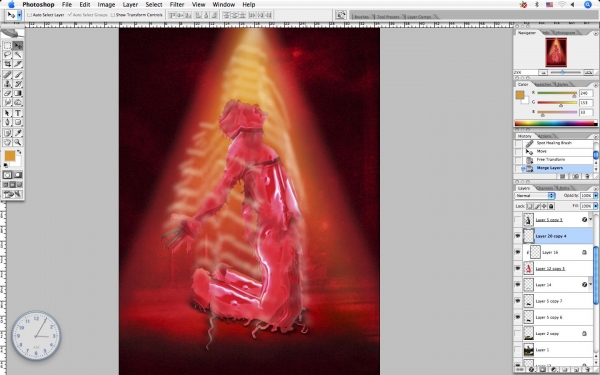Hide the Layer 16 layer
This screenshot has height=375, width=600.
(518, 252)
